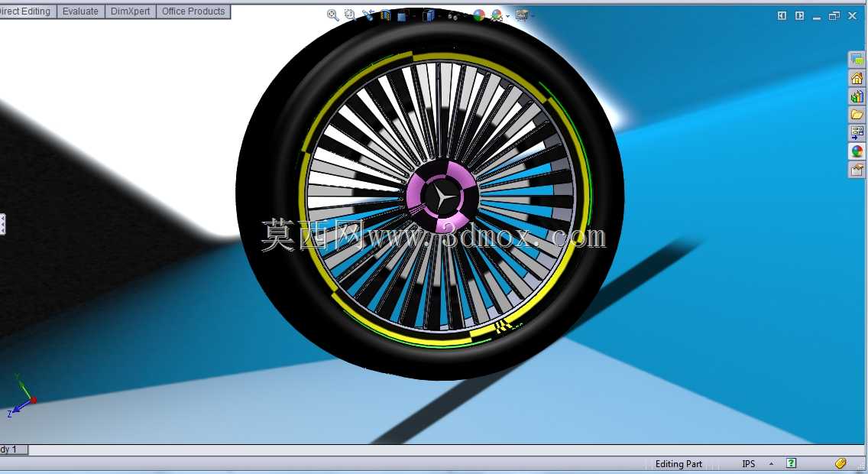Open the Design Library home icon
The image size is (868, 474).
(x=857, y=78)
